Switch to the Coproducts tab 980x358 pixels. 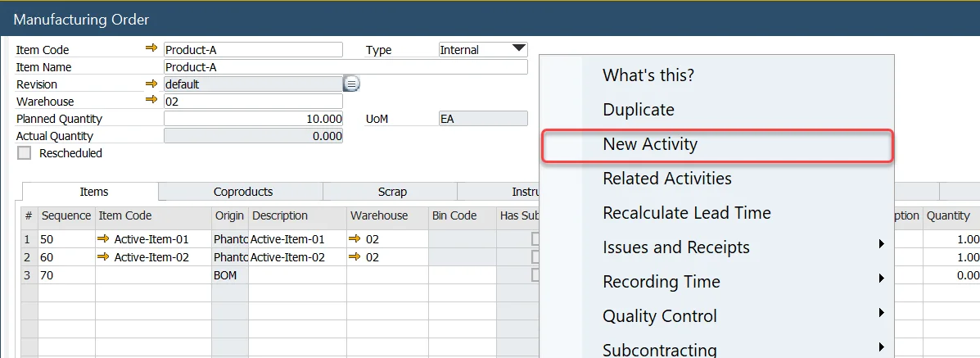click(242, 192)
